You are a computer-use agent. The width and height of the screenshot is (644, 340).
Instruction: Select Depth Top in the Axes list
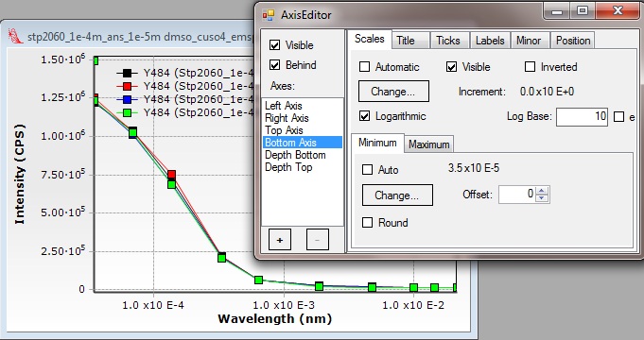[x=288, y=167]
